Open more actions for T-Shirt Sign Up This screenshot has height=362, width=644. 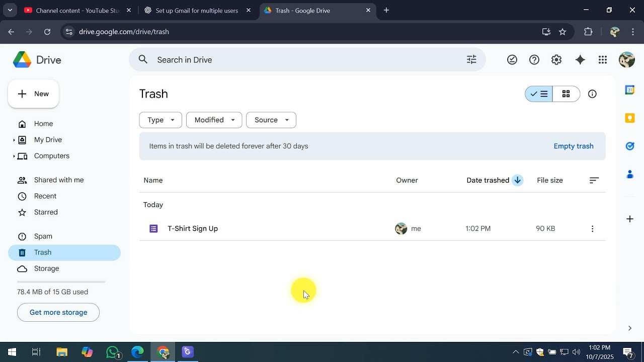[x=592, y=229]
